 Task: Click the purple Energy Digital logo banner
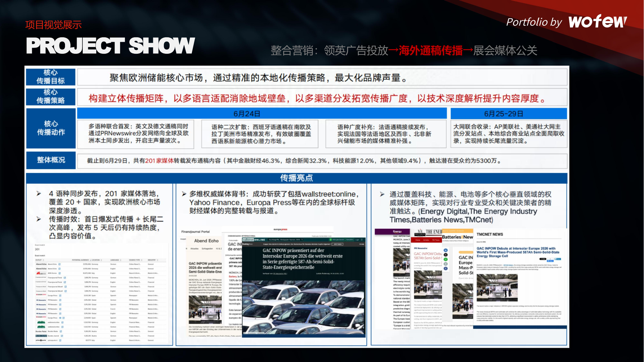393,231
